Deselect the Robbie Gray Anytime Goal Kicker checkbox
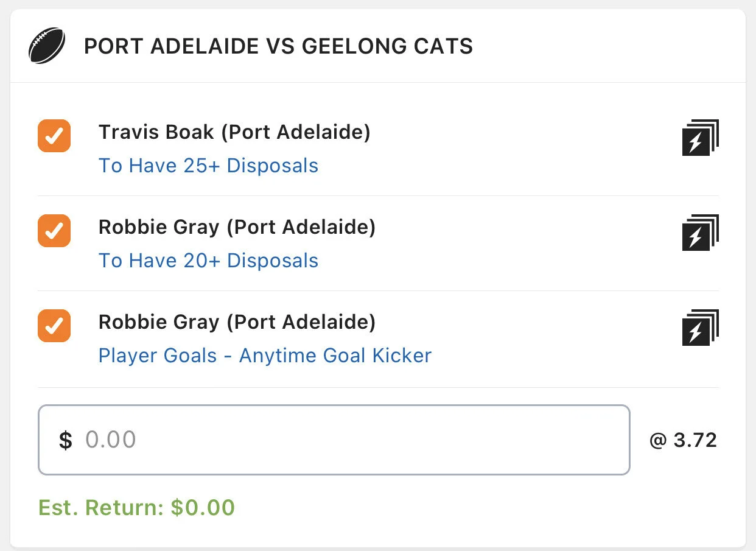The height and width of the screenshot is (551, 756). [54, 326]
